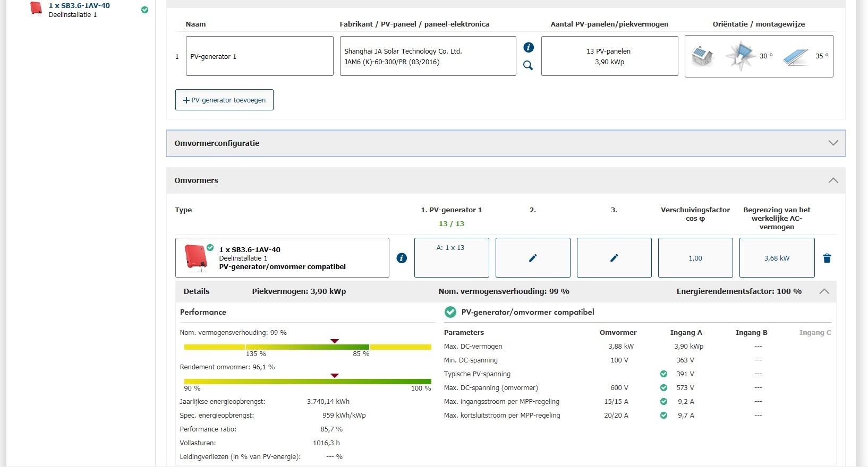Viewport: 868px width, 467px height.
Task: Click the cos φ value 1,00 box
Action: pyautogui.click(x=695, y=258)
